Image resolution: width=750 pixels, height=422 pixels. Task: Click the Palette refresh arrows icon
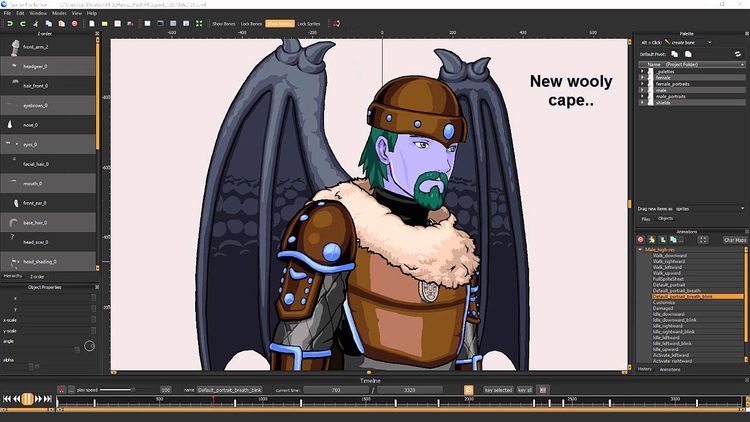(x=738, y=54)
